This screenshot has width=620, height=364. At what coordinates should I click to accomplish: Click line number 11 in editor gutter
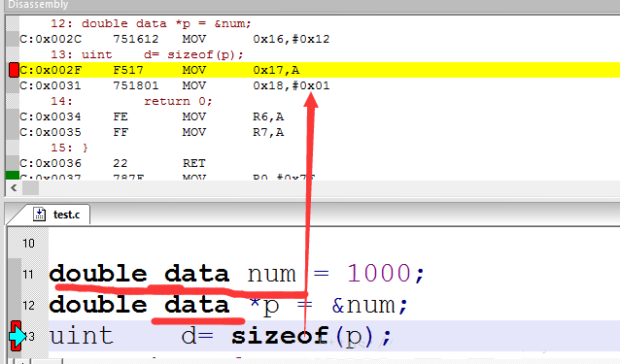click(28, 274)
